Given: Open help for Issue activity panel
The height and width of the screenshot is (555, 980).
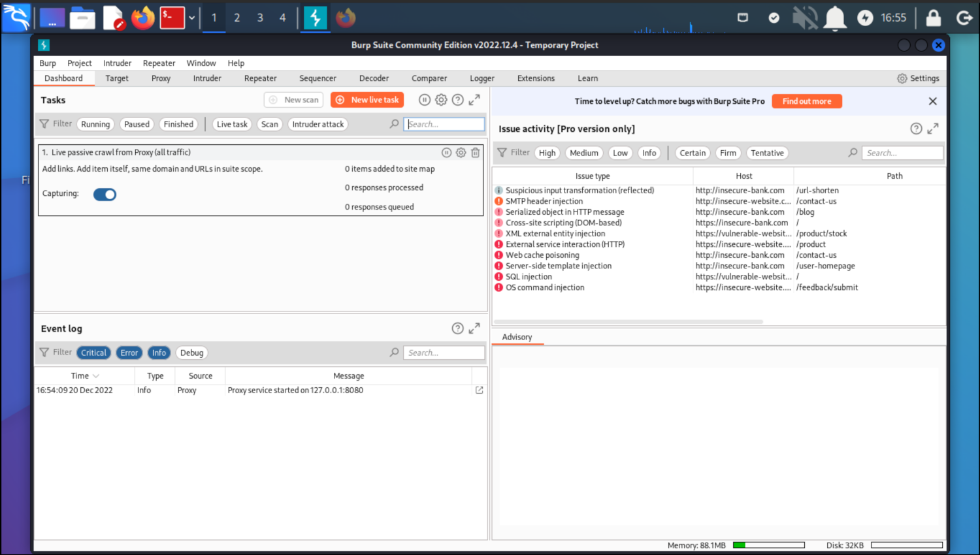Looking at the screenshot, I should pyautogui.click(x=916, y=129).
